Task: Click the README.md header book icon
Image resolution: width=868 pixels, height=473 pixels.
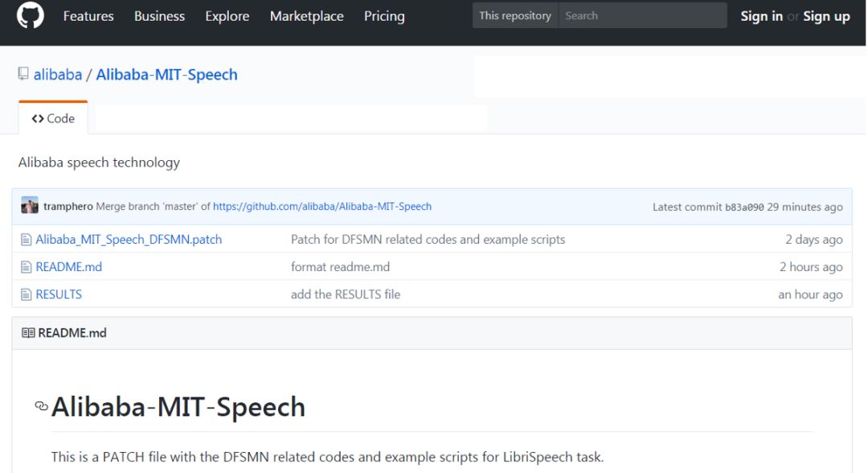Action: coord(28,333)
